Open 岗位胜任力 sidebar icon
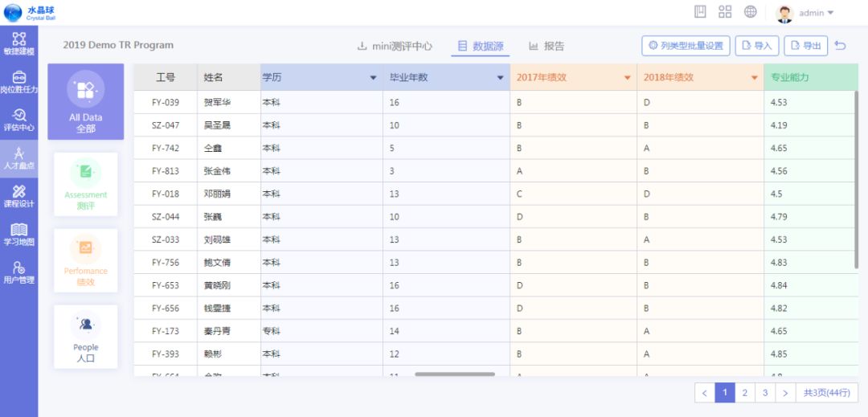This screenshot has height=417, width=868. (18, 82)
